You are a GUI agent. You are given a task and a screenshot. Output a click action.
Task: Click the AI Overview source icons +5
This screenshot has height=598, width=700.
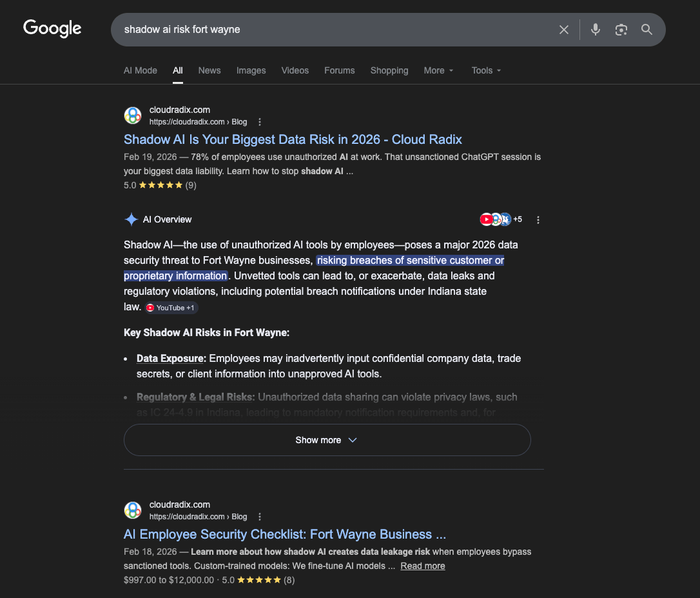(501, 219)
